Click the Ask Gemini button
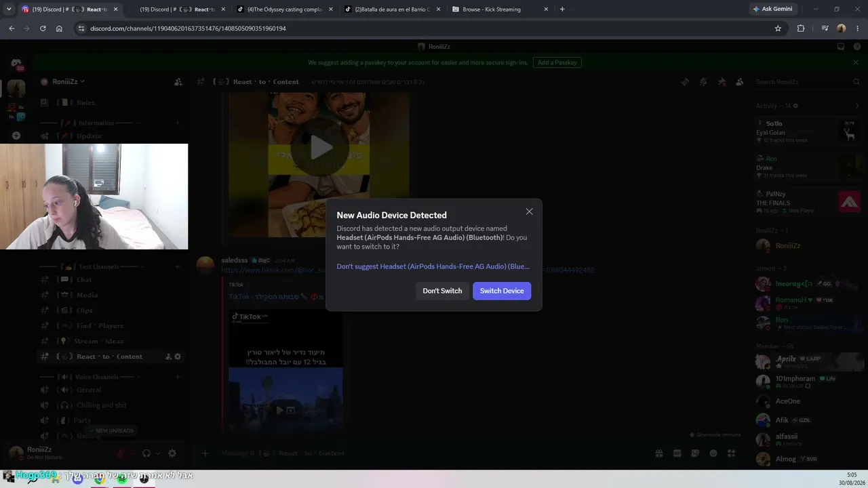This screenshot has height=488, width=868. pos(772,9)
